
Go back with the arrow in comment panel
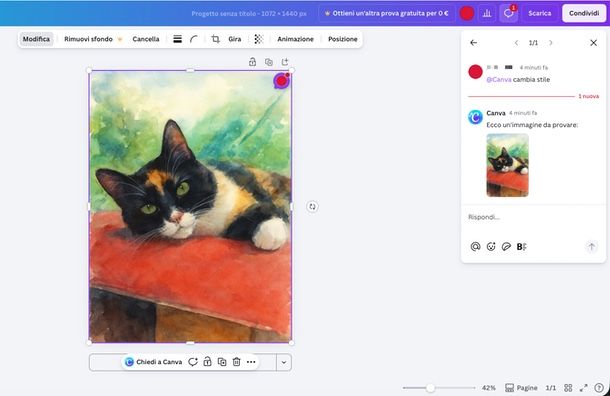(x=473, y=43)
